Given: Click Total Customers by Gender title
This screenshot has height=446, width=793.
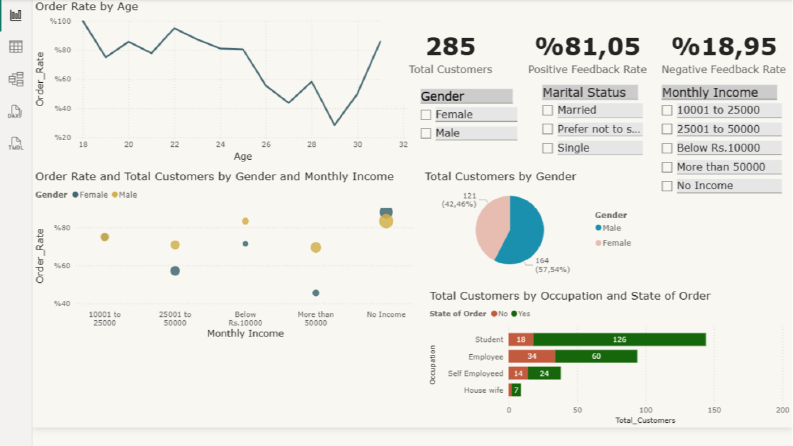Looking at the screenshot, I should [500, 176].
